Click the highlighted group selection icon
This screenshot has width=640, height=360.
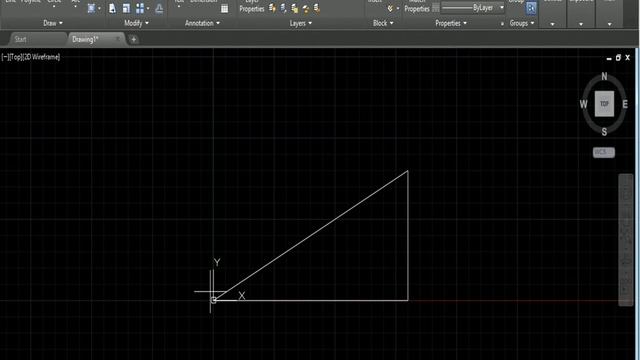point(531,8)
